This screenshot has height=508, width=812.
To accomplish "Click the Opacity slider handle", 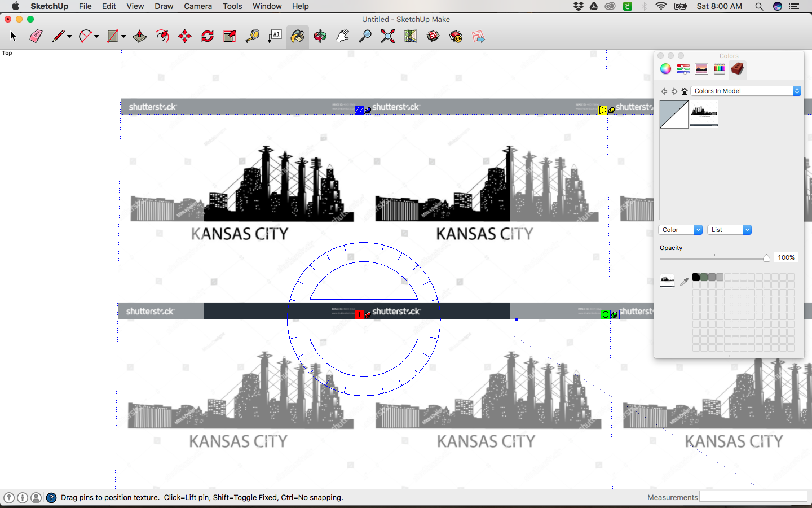I will pos(766,258).
